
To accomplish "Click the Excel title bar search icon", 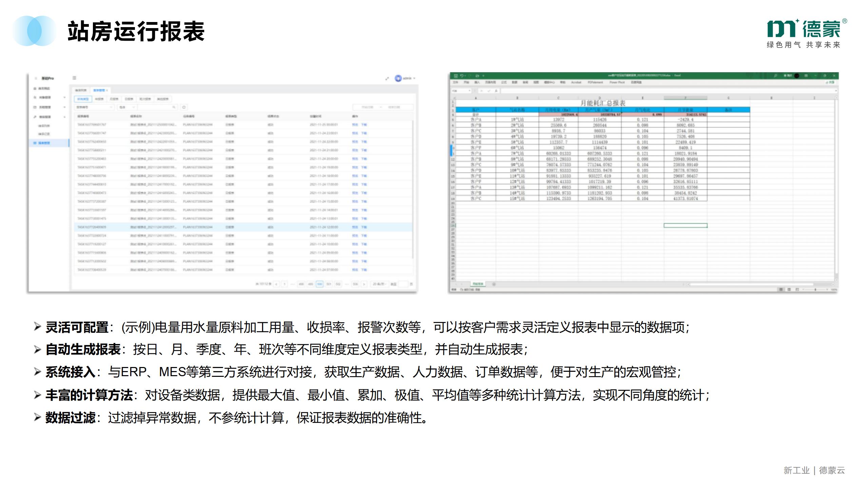I will pyautogui.click(x=775, y=76).
